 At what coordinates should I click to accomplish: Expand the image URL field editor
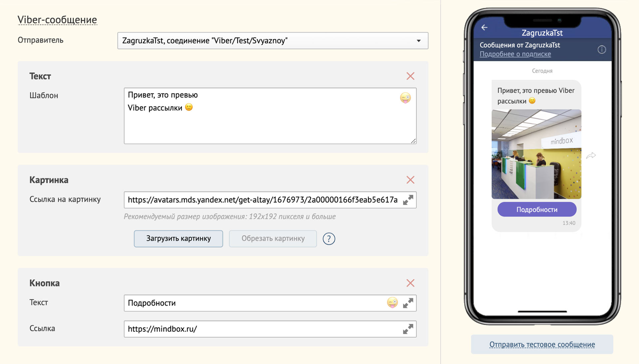pos(408,200)
